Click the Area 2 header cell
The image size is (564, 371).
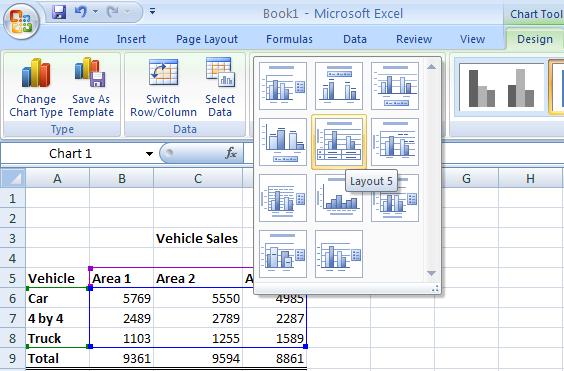coord(198,278)
